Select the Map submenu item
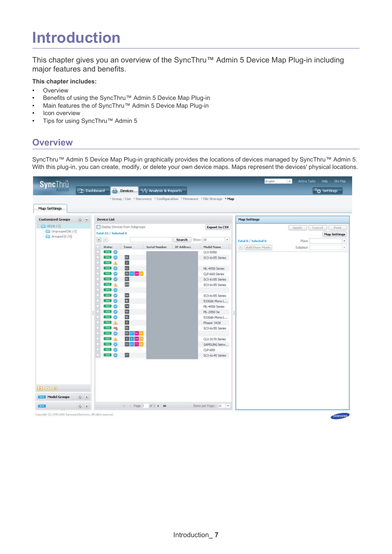Image resolution: width=392 pixels, height=554 pixels. [230, 199]
